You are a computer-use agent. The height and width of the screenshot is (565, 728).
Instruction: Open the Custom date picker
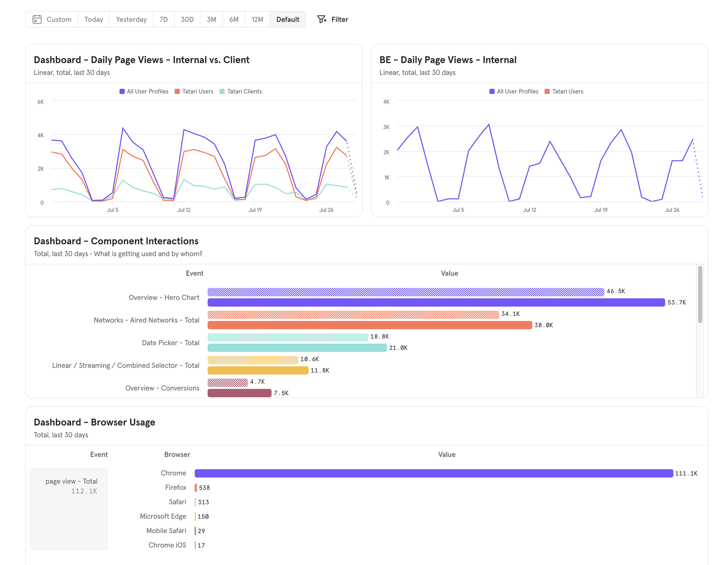point(59,19)
